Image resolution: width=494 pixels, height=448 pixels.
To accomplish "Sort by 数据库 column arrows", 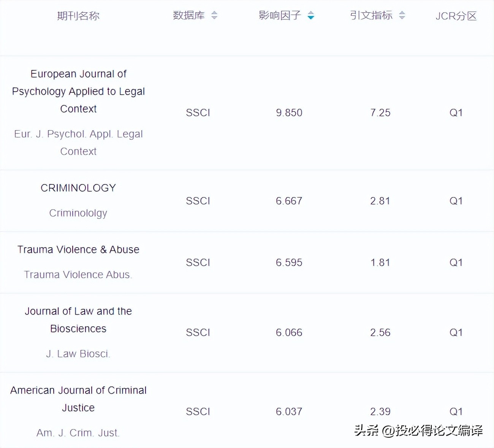I will pyautogui.click(x=214, y=15).
